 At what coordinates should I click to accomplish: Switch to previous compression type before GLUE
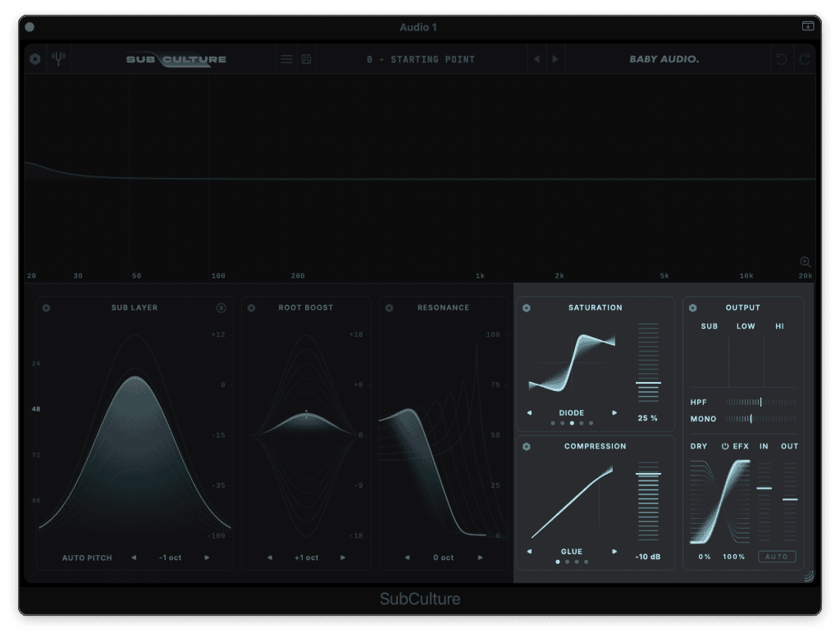click(529, 552)
